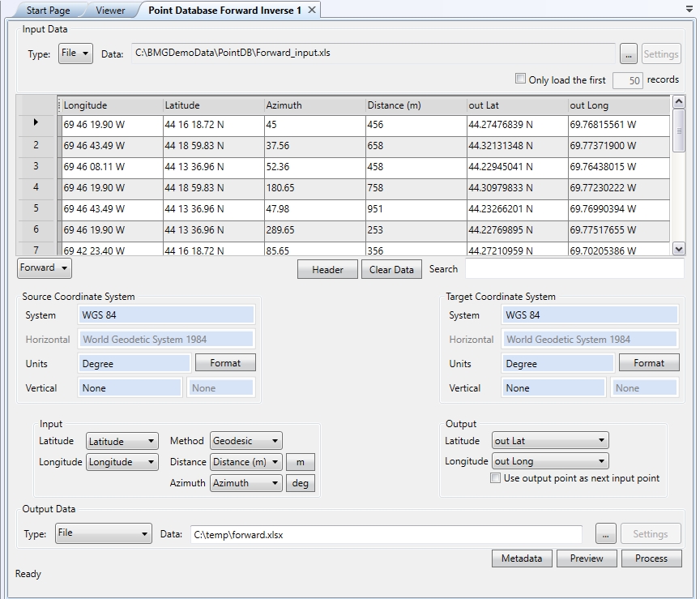Click the "deg" azimuth unit button

tap(299, 483)
